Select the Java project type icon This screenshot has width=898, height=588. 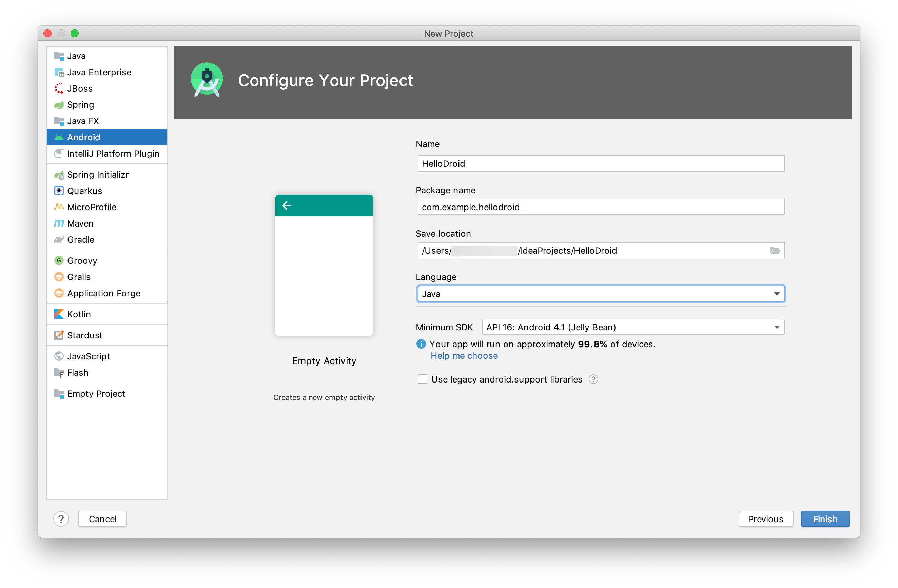coord(59,56)
